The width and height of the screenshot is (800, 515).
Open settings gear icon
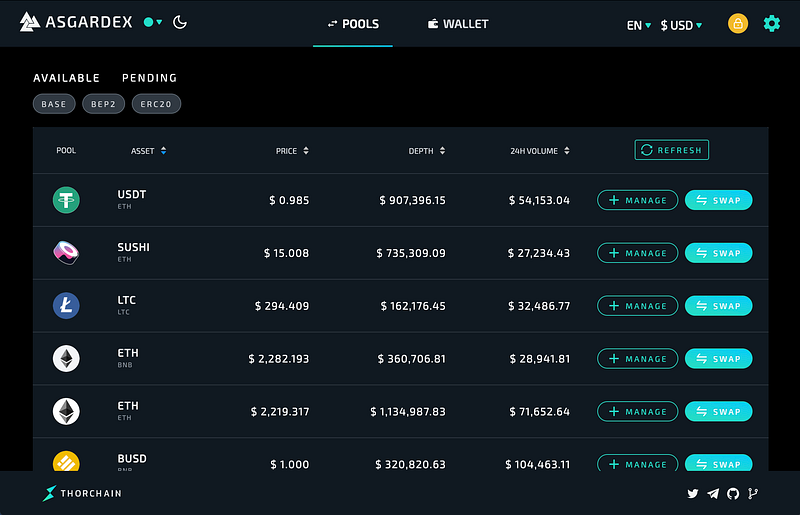click(771, 23)
